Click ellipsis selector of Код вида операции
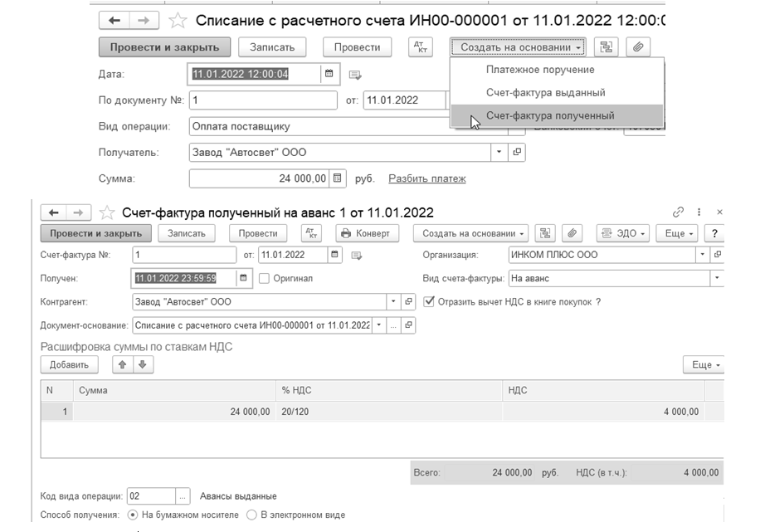765x532 pixels. (x=182, y=496)
